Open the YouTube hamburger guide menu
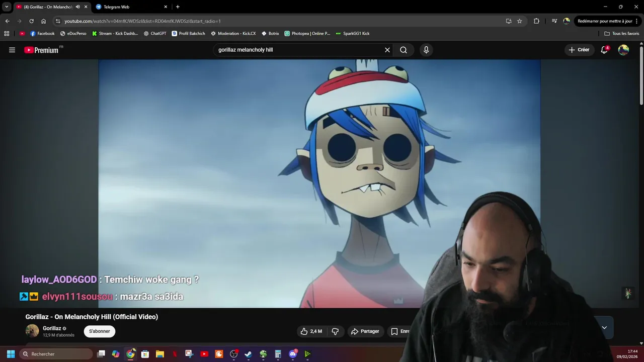This screenshot has width=644, height=362. [12, 50]
